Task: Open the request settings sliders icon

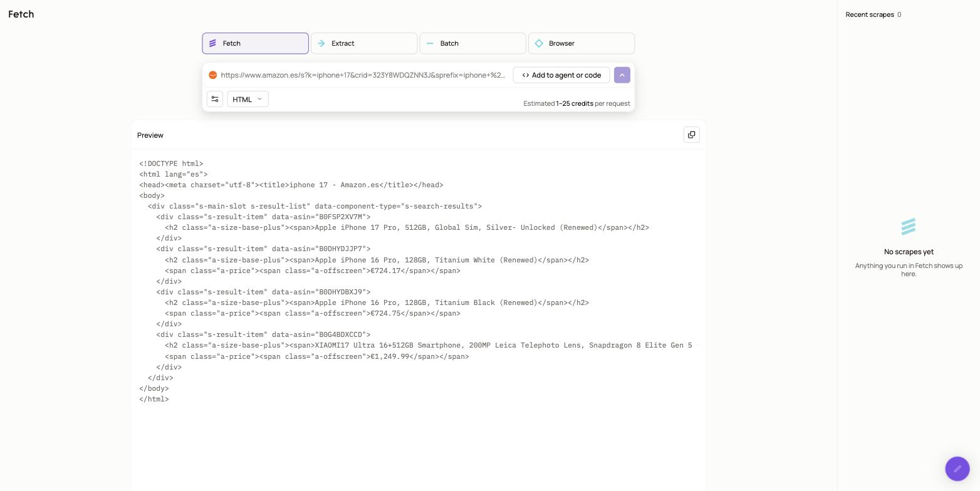Action: 215,99
